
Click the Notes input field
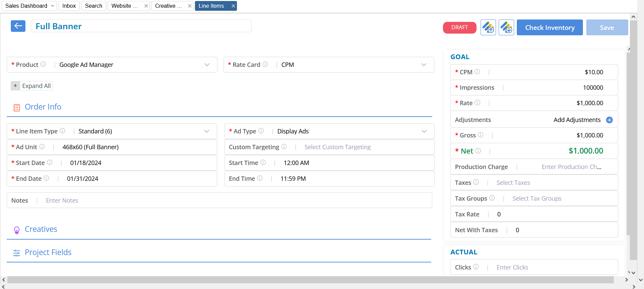pos(235,200)
